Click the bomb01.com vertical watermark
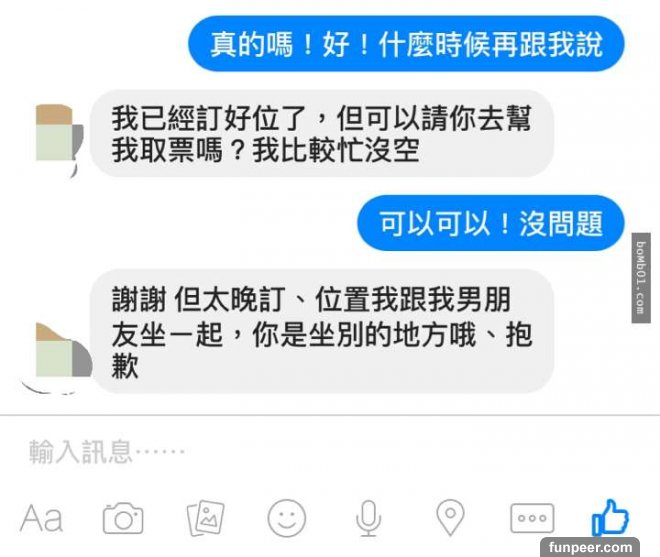The width and height of the screenshot is (660, 557). 641,278
